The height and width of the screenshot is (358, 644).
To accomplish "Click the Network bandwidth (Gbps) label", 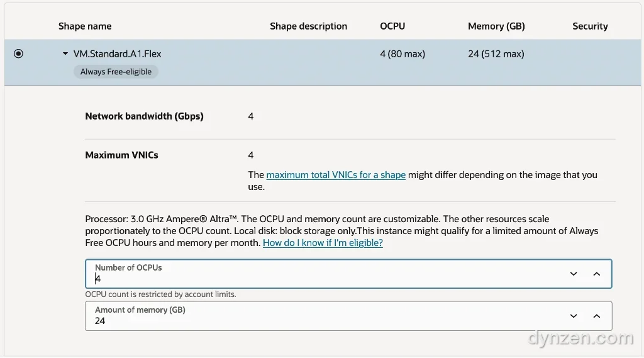I will [x=144, y=116].
